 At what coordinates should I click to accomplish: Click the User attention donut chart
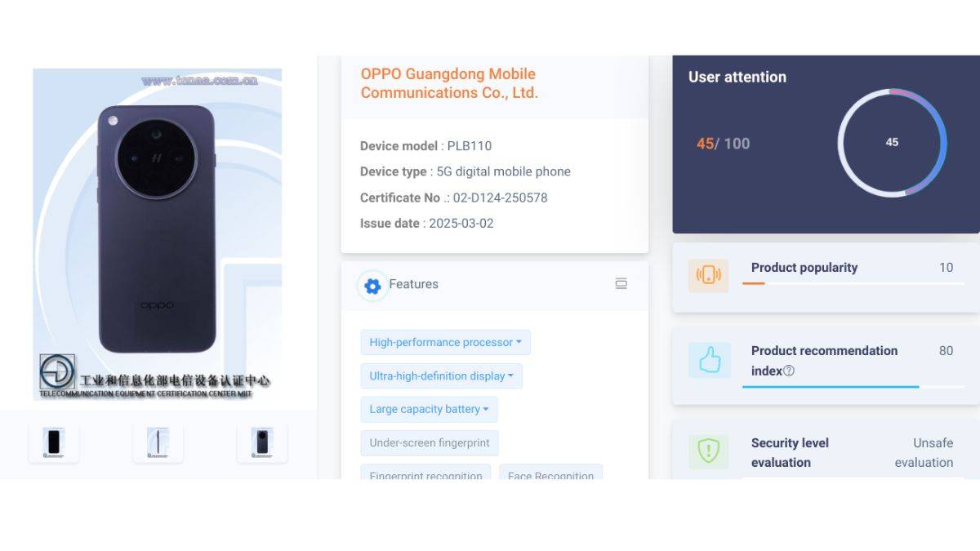point(892,143)
